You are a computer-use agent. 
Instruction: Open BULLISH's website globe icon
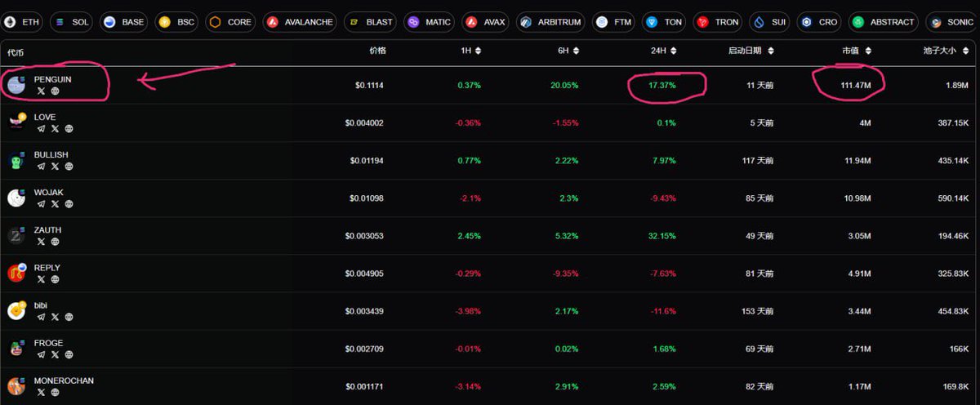coord(69,166)
